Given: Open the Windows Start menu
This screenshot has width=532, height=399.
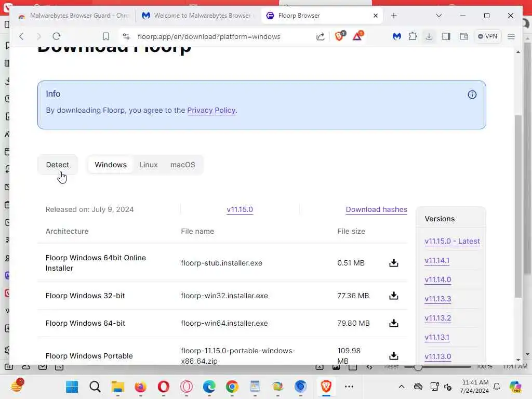Looking at the screenshot, I should coord(72,387).
